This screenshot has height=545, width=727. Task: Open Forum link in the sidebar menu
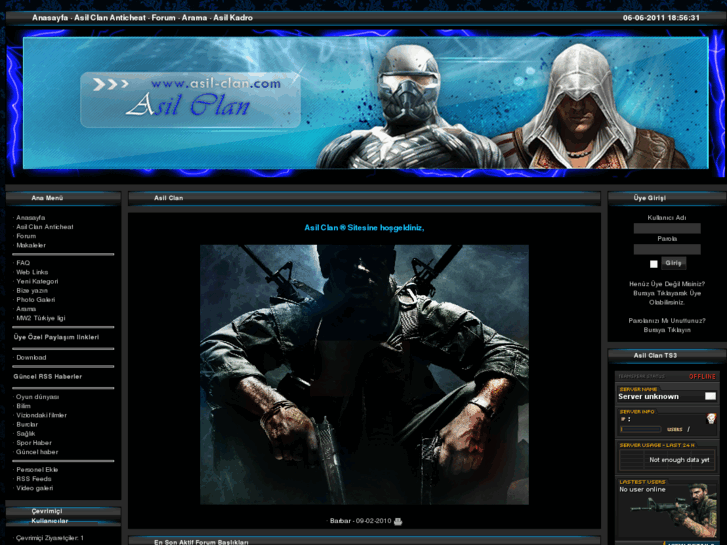click(26, 236)
